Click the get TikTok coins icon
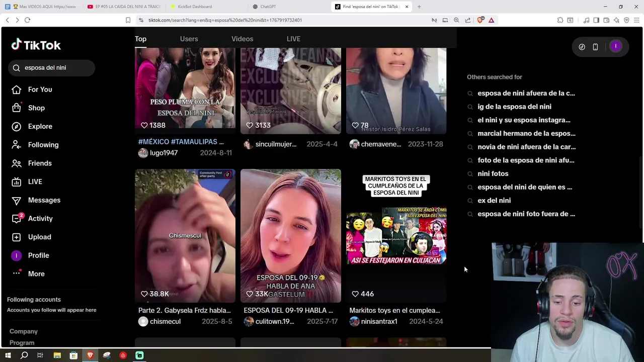Viewport: 644px width, 362px height. point(582,47)
